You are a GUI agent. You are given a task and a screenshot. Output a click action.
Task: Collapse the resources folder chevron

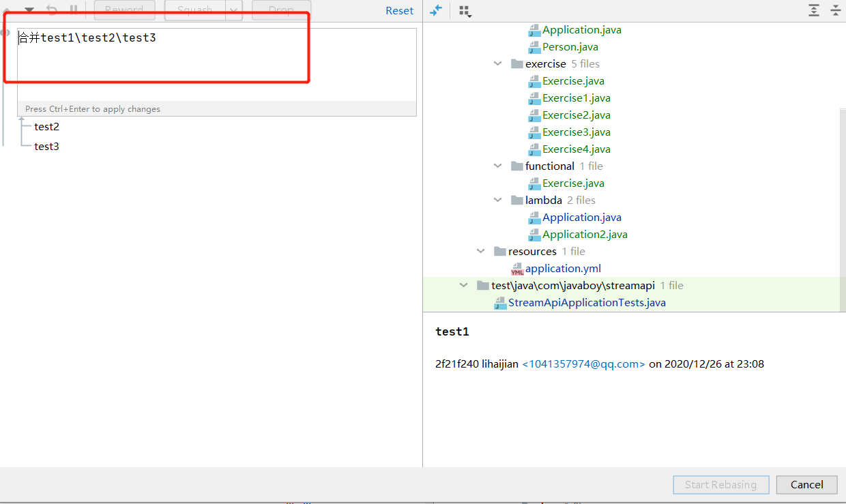click(x=481, y=251)
